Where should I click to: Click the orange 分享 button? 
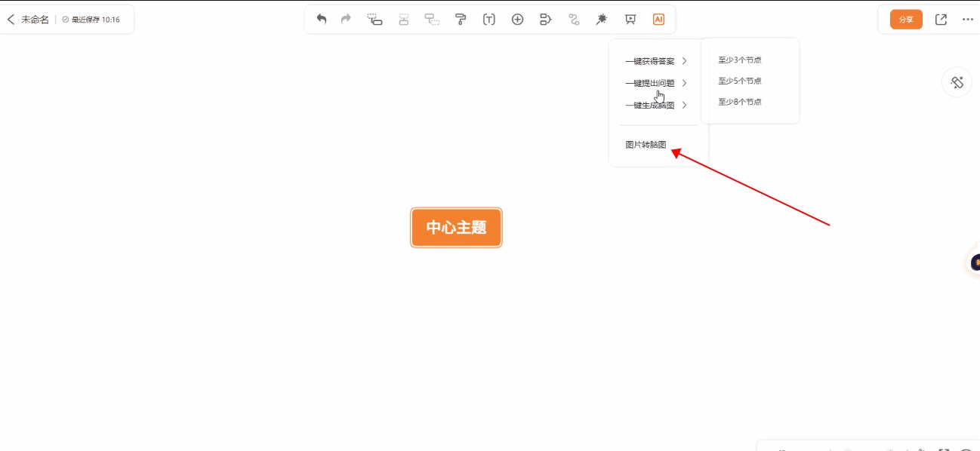pyautogui.click(x=906, y=20)
